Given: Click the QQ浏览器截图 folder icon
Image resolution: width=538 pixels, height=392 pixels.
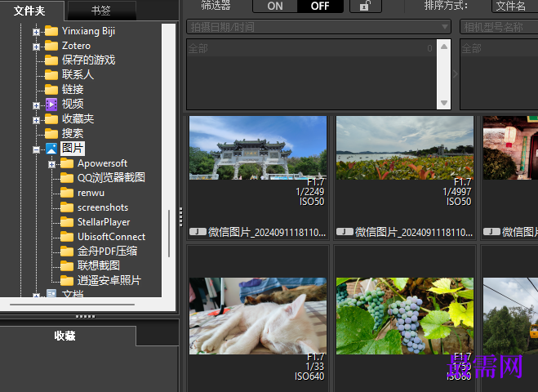Looking at the screenshot, I should 67,178.
